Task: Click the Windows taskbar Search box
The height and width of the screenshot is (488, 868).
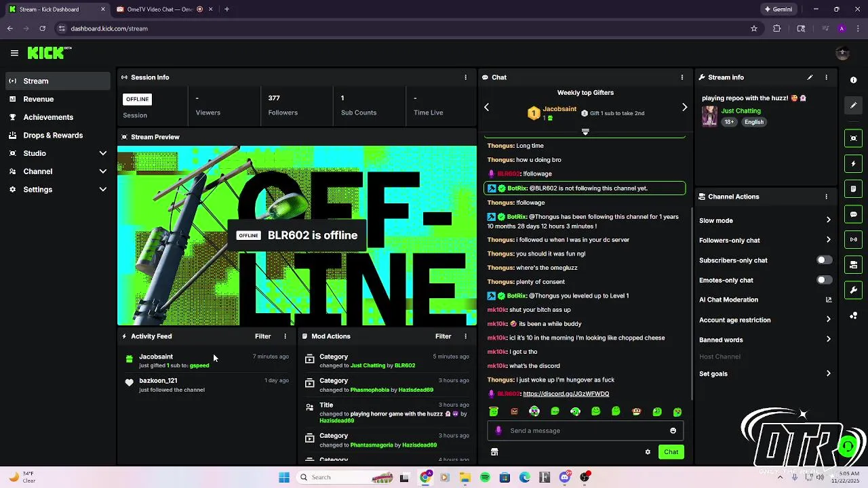Action: pos(346,477)
